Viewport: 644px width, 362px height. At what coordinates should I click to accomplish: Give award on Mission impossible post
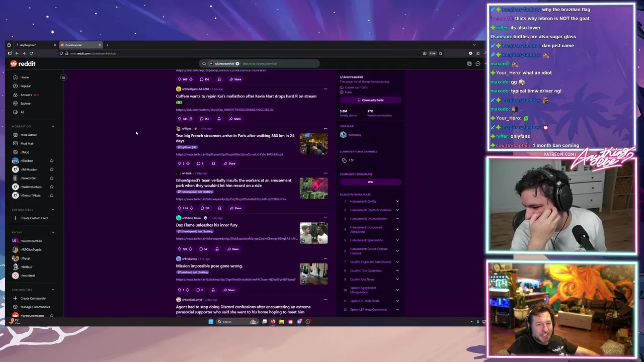[x=213, y=290]
